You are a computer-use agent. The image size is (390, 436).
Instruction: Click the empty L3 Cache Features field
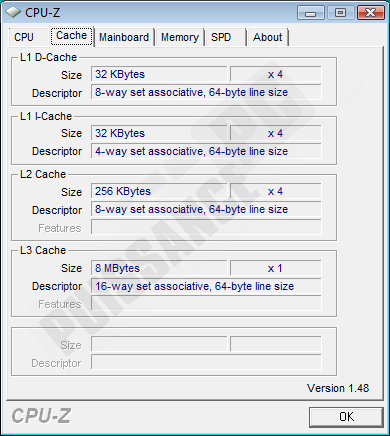pos(206,303)
